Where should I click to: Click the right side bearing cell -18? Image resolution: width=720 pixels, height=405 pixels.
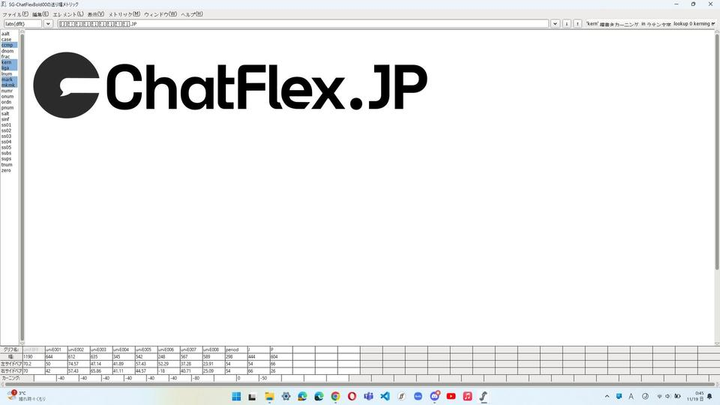click(169, 371)
